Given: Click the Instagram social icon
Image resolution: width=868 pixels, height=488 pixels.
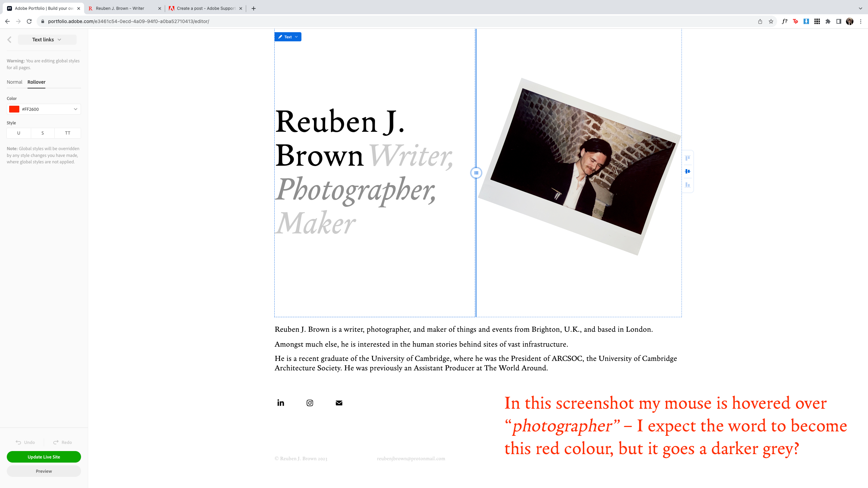Looking at the screenshot, I should coord(310,403).
